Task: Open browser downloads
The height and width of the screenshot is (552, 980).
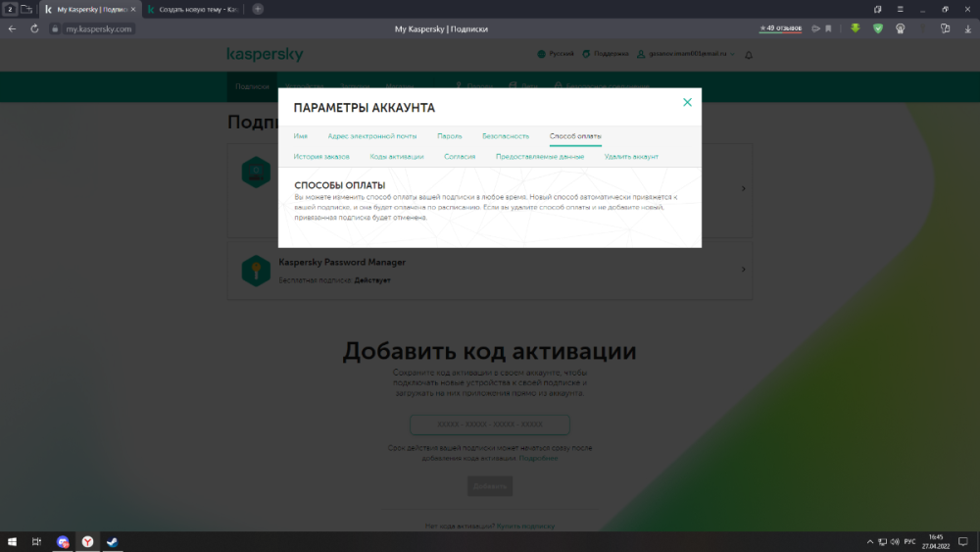Action: 968,28
